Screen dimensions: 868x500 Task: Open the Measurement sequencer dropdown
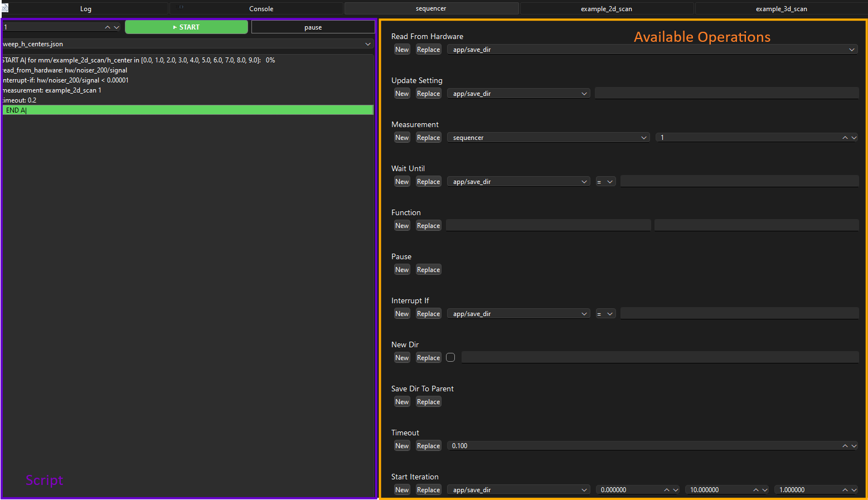[x=548, y=138]
